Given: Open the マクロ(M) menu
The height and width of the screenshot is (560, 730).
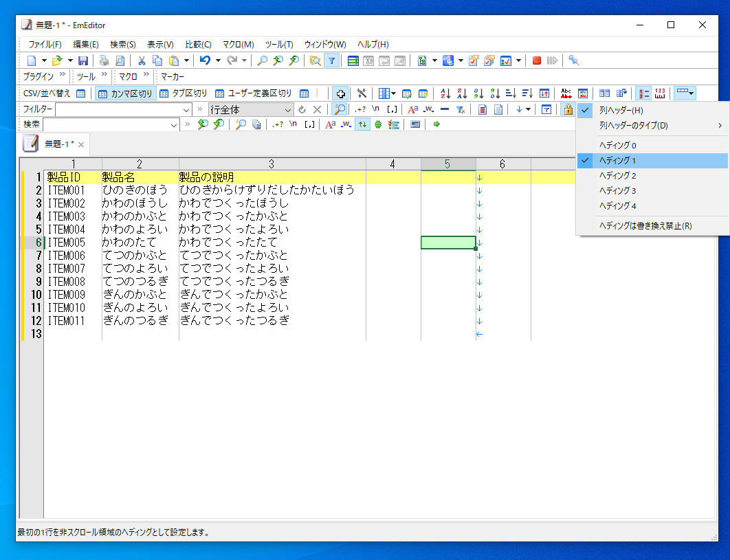Looking at the screenshot, I should point(238,45).
